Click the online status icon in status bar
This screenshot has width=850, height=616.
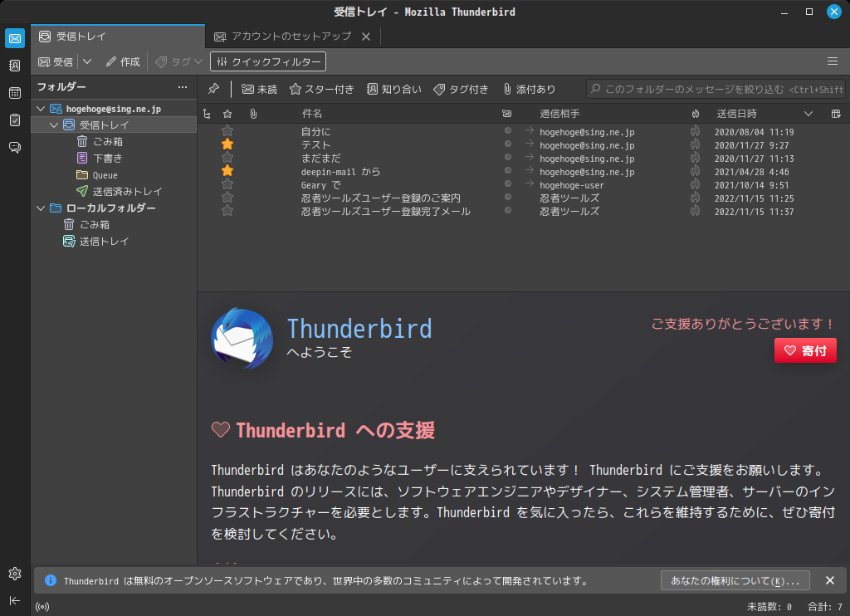point(42,607)
